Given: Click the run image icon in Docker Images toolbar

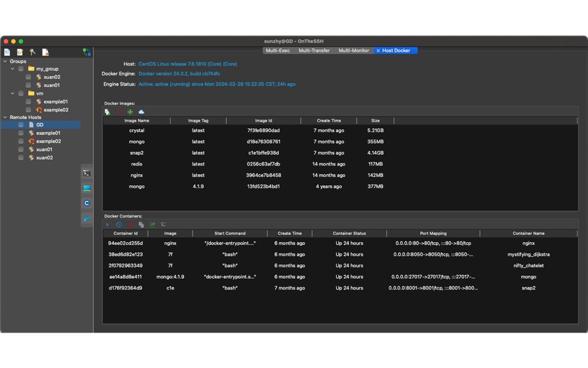Looking at the screenshot, I should (108, 112).
